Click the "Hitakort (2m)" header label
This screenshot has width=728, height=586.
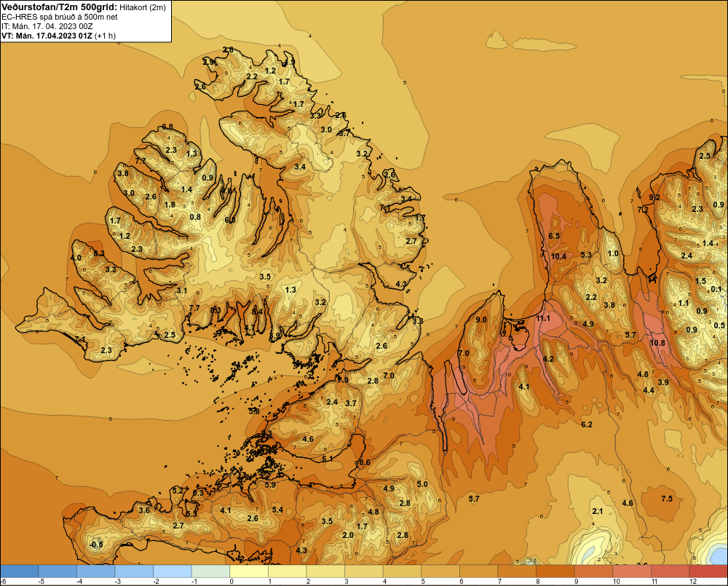(143, 7)
